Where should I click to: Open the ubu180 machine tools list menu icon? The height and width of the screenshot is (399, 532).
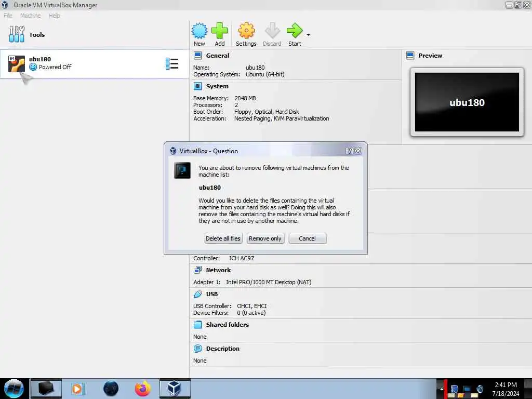point(171,64)
